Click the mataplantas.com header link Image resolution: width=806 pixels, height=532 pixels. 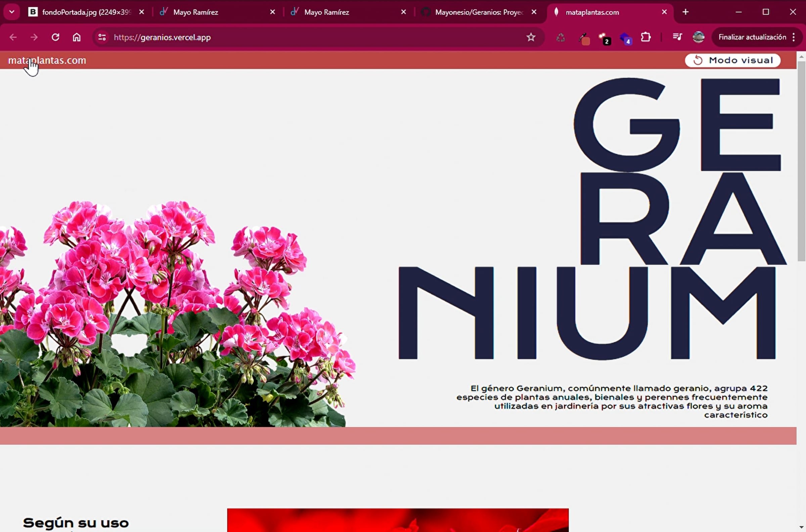tap(47, 60)
